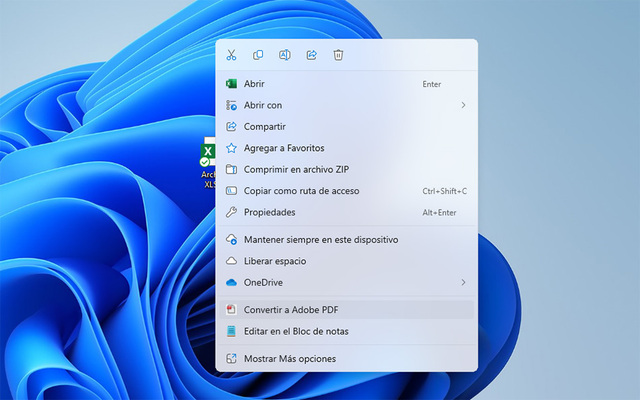Open Propiedades from the context menu

tap(347, 212)
